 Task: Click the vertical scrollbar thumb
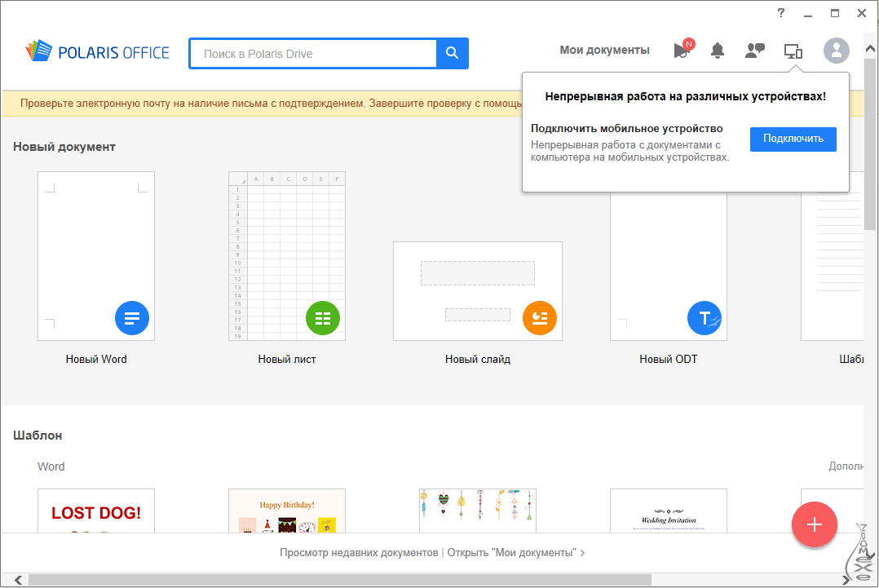pyautogui.click(x=870, y=143)
